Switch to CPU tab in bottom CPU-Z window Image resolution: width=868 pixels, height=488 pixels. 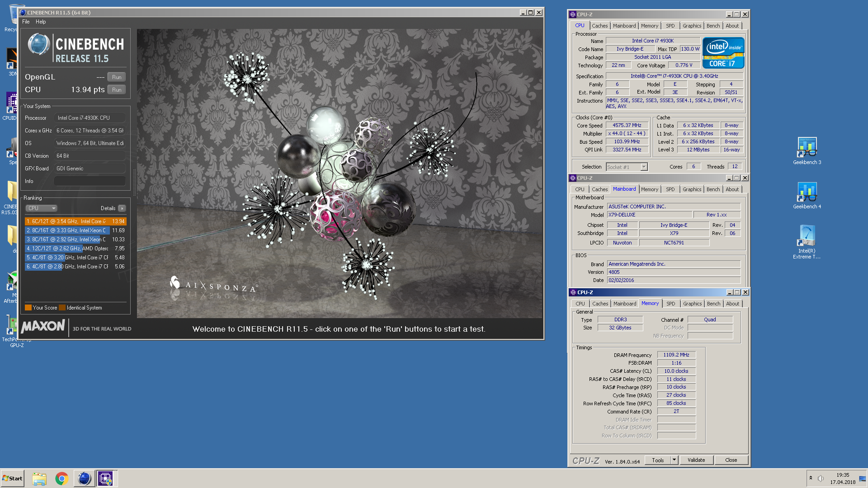(580, 304)
